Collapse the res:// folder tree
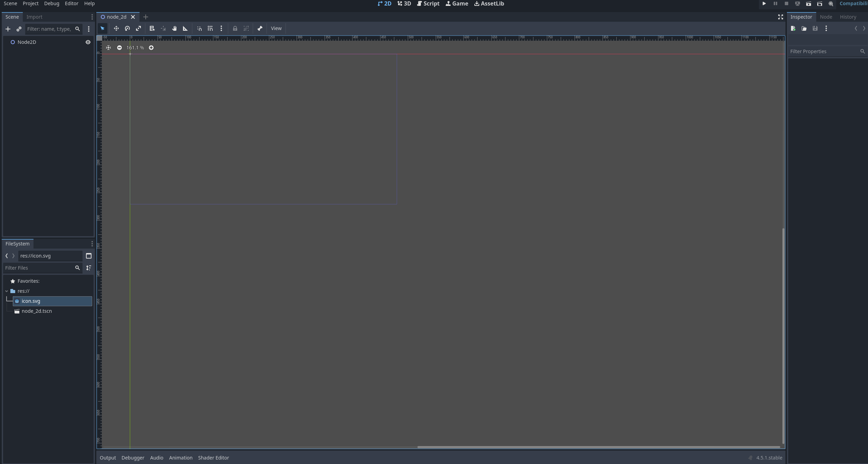This screenshot has height=464, width=868. tap(7, 291)
